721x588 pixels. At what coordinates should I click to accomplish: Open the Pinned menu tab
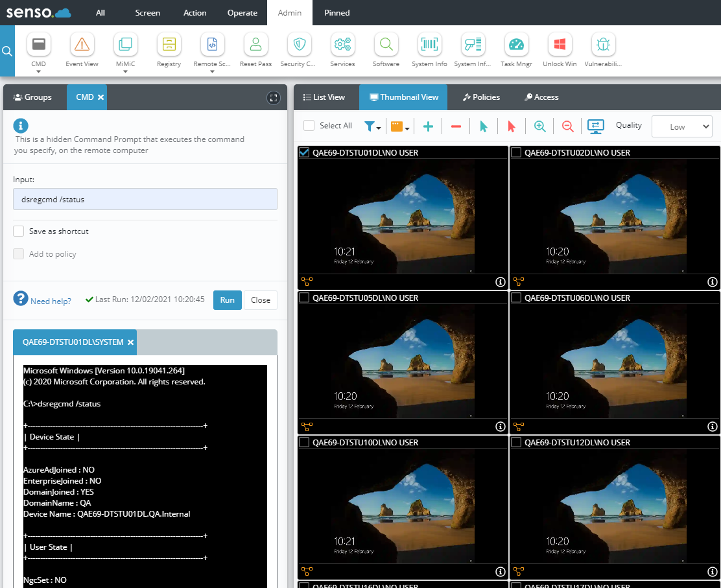pos(337,13)
